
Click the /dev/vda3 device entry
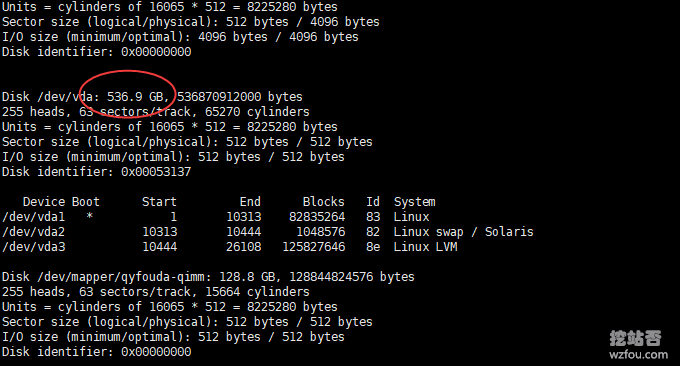coord(33,247)
